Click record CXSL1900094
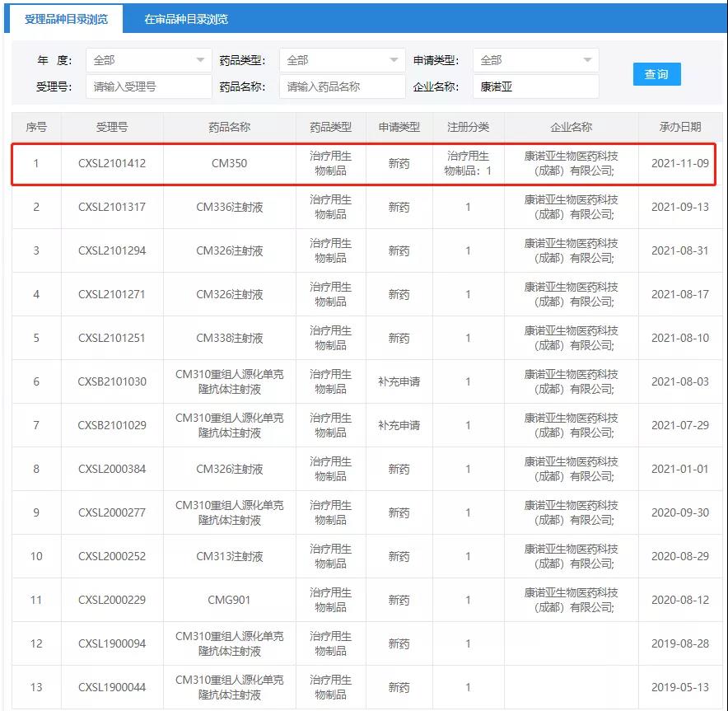This screenshot has height=711, width=728. [x=112, y=643]
